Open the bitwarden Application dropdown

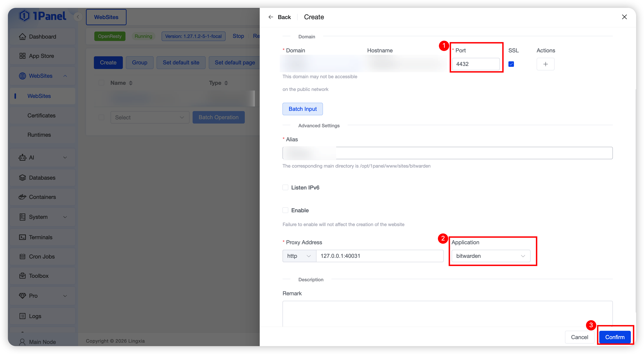pyautogui.click(x=490, y=256)
